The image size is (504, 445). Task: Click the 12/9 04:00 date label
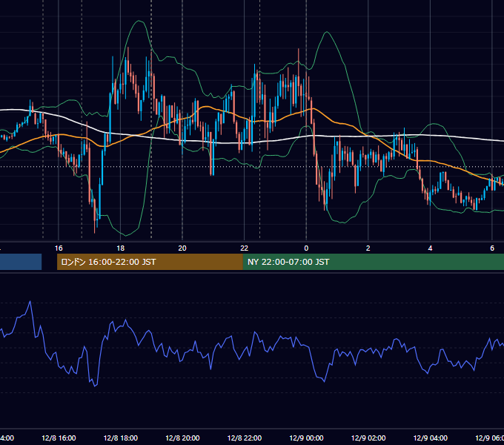(431, 438)
